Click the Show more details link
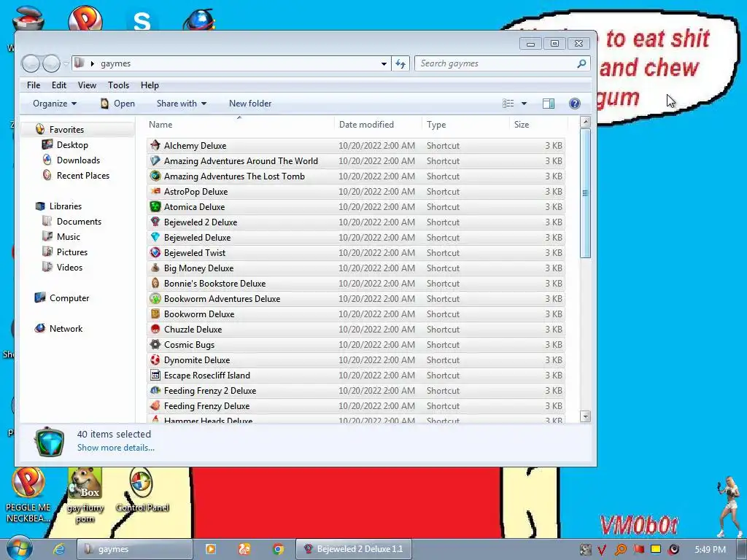Viewport: 747px width, 560px height. coord(116,447)
